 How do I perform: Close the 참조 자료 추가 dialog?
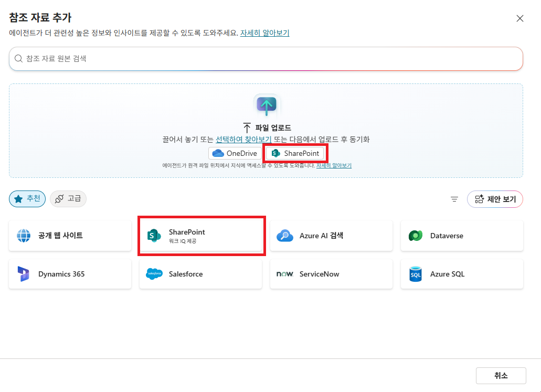point(519,19)
